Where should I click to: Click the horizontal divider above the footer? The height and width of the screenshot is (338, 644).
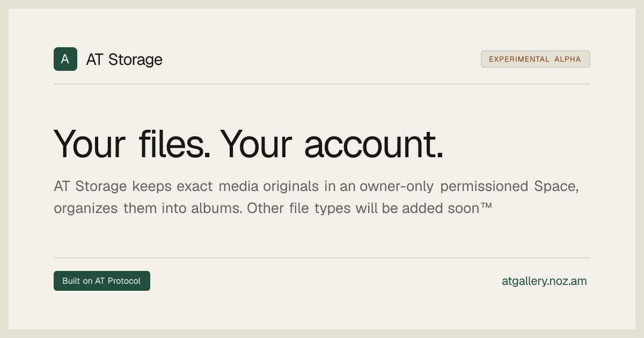point(322,258)
